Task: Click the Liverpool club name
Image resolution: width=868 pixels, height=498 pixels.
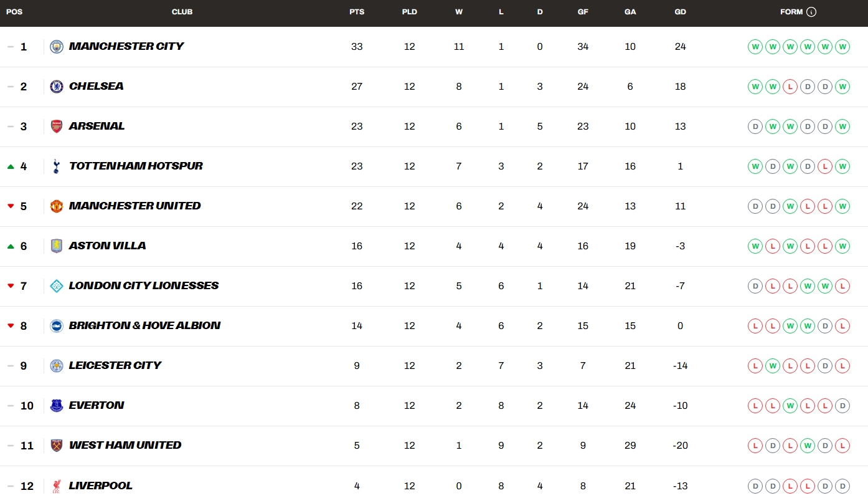Action: point(101,486)
